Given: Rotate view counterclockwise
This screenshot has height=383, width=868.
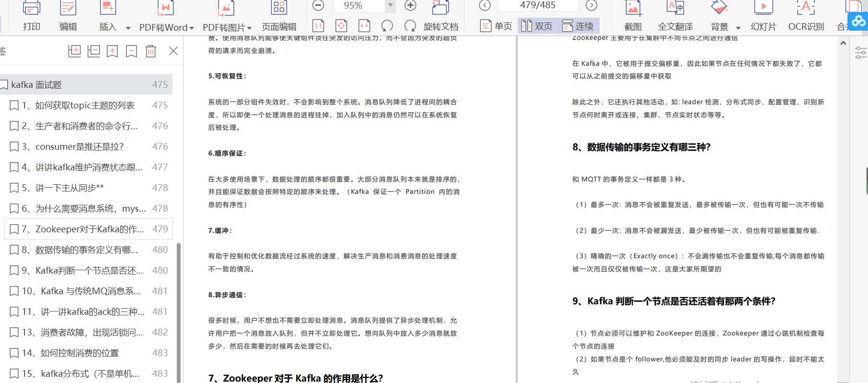Looking at the screenshot, I should [x=387, y=26].
